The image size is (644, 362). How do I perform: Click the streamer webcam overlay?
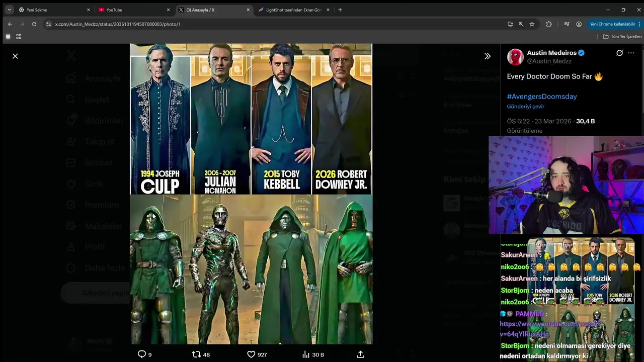(x=566, y=185)
